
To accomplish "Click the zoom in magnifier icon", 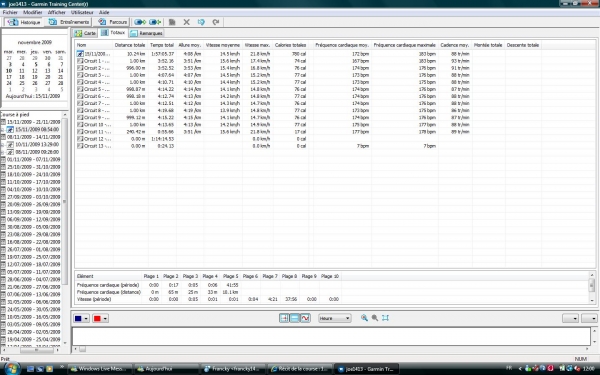I will (364, 318).
